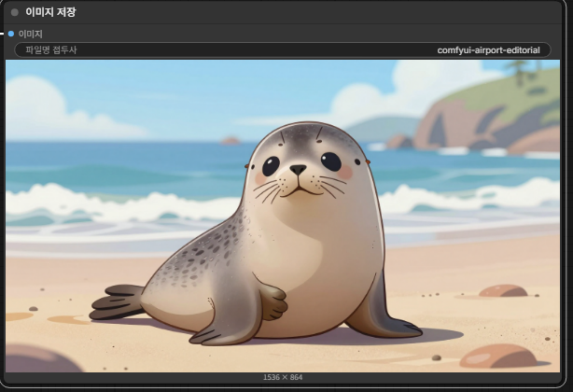Click the incoming link wire left of 이미지 slot
The height and width of the screenshot is (392, 573).
(x=3, y=34)
